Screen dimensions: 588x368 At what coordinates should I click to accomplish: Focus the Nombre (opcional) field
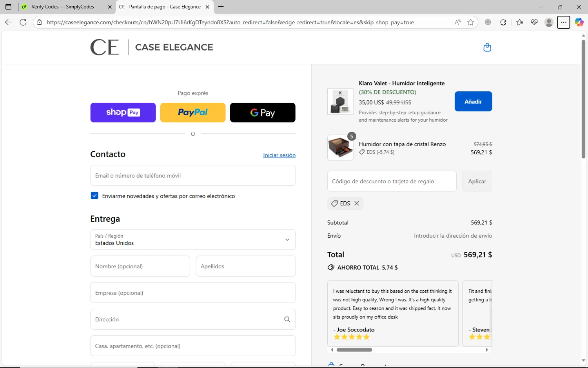140,266
